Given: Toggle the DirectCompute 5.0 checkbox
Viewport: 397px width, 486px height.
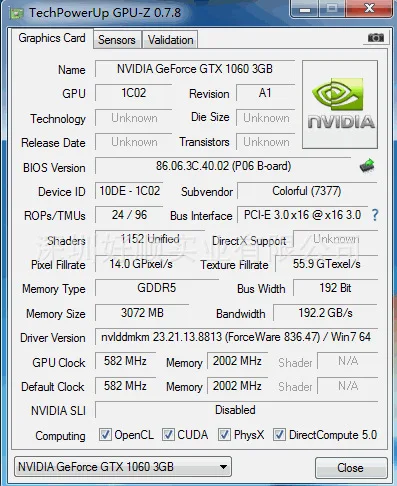Looking at the screenshot, I should click(279, 435).
